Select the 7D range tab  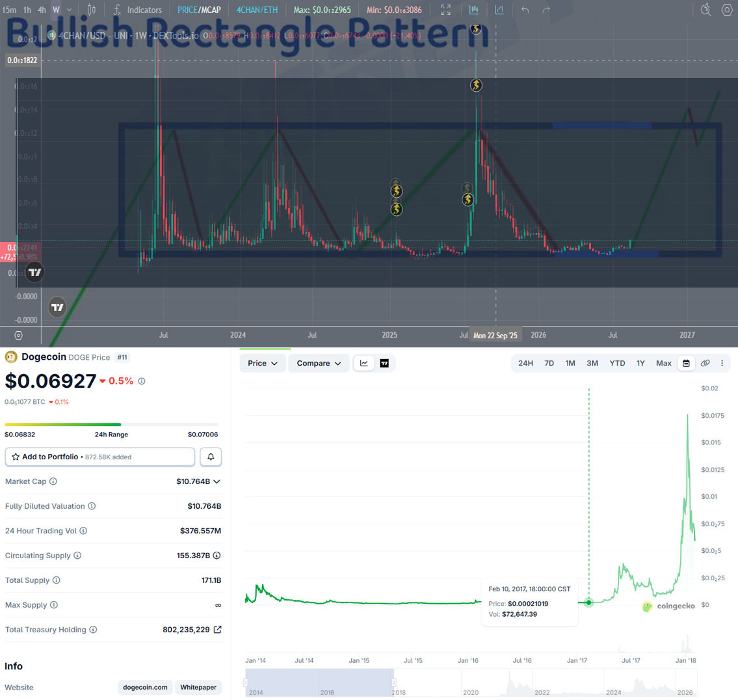(x=549, y=363)
